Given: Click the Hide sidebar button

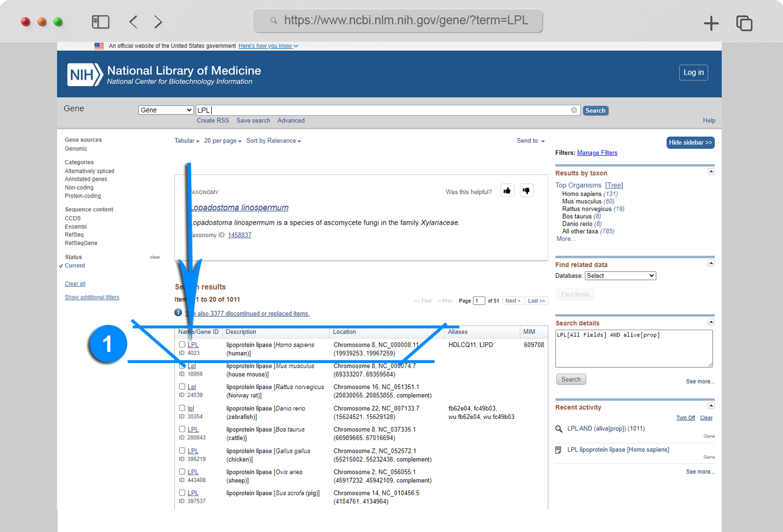Looking at the screenshot, I should pyautogui.click(x=690, y=143).
